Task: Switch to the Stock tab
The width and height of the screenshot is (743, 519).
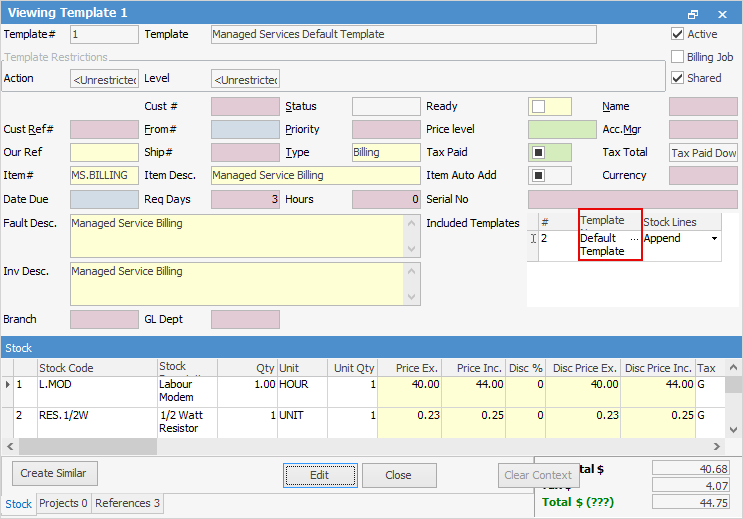Action: 18,504
